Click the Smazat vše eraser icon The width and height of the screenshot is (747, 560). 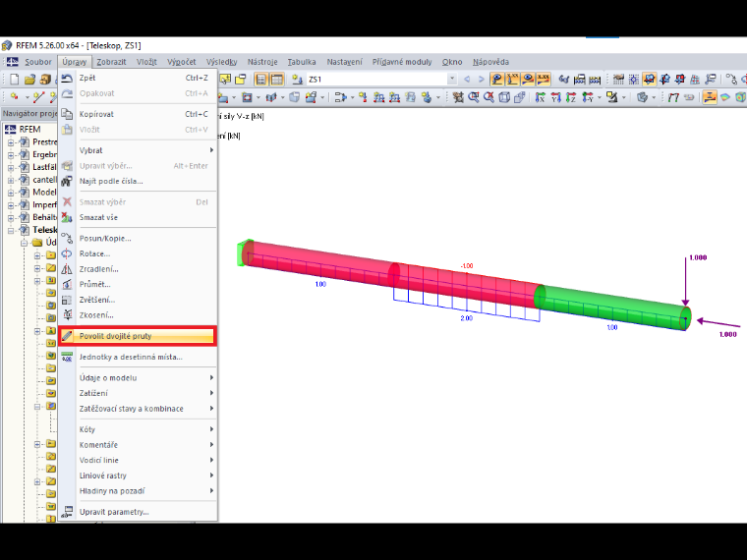[x=67, y=217]
